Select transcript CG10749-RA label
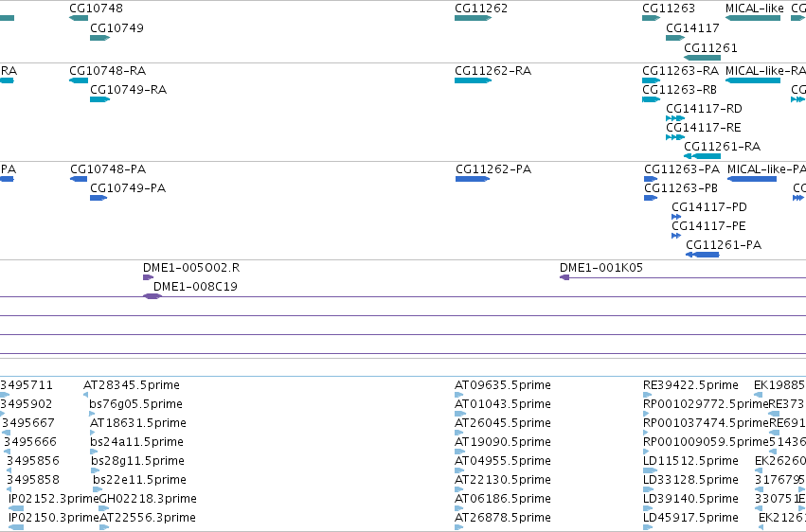 [x=129, y=90]
